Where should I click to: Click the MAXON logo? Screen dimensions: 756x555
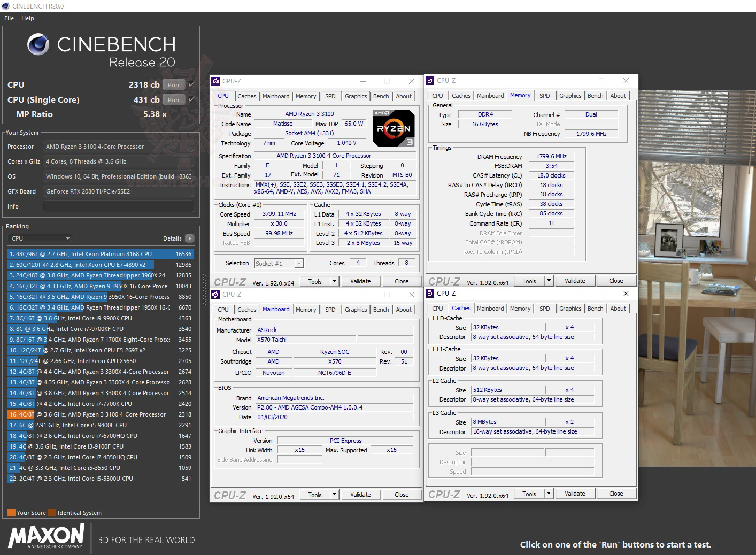click(47, 536)
